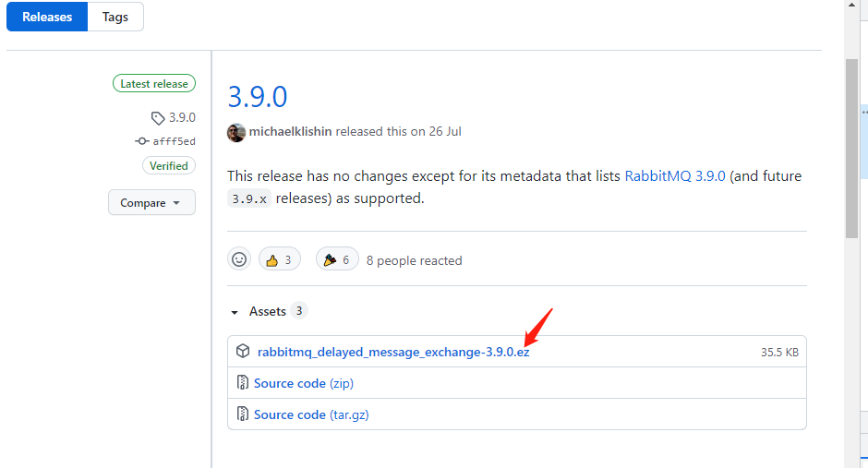This screenshot has width=868, height=468.
Task: Switch to the Tags tab
Action: click(115, 17)
